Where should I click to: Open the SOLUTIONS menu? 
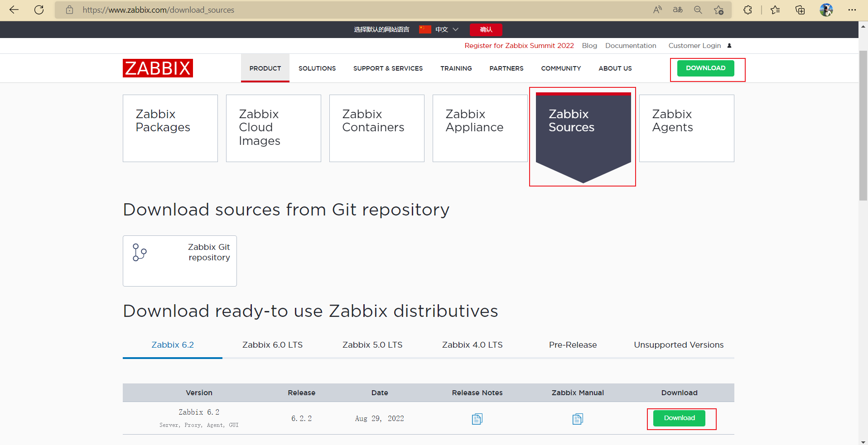coord(317,68)
